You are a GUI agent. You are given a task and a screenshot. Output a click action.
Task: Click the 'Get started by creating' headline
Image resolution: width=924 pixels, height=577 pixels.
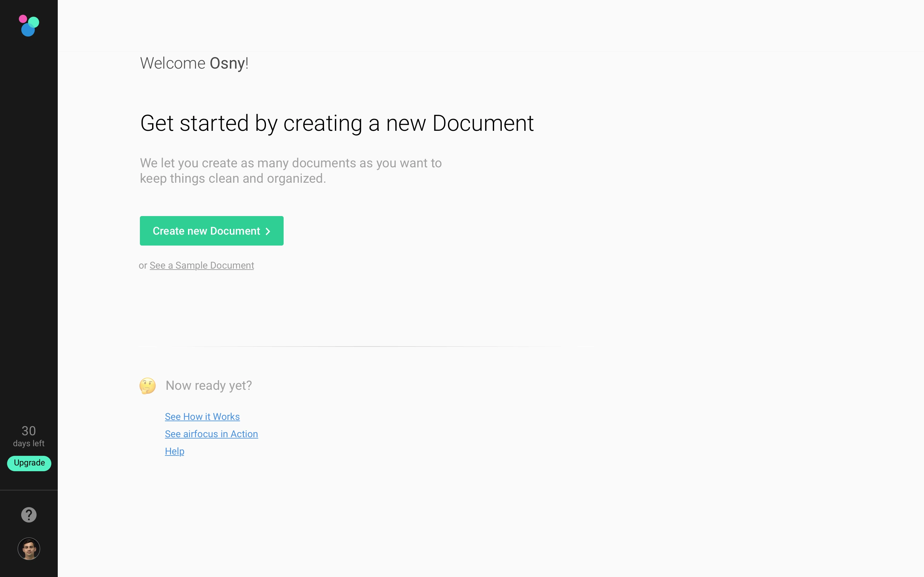(336, 123)
